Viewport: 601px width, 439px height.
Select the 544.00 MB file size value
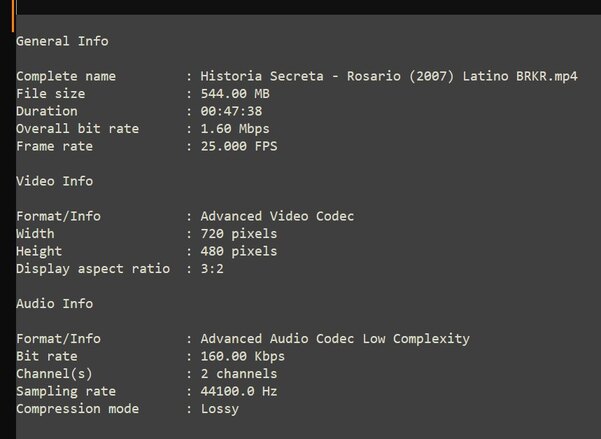point(235,94)
